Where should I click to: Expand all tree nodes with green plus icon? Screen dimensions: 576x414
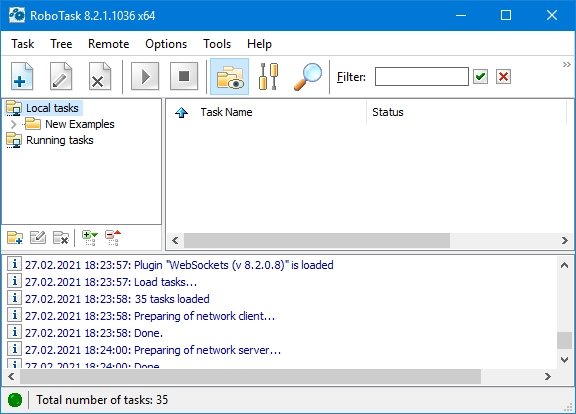(90, 238)
